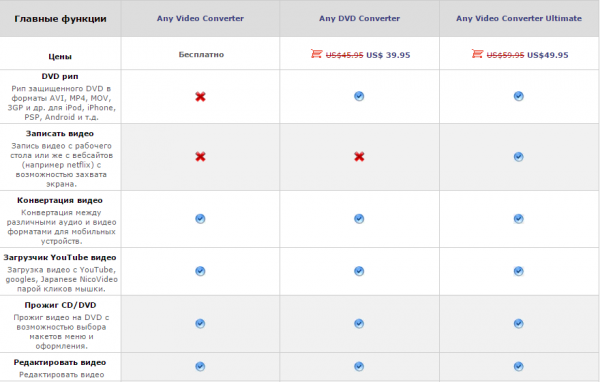Click the Редактировать видео check mark under Any DVD Converter
Screen dimensions: 600x382
(x=359, y=367)
